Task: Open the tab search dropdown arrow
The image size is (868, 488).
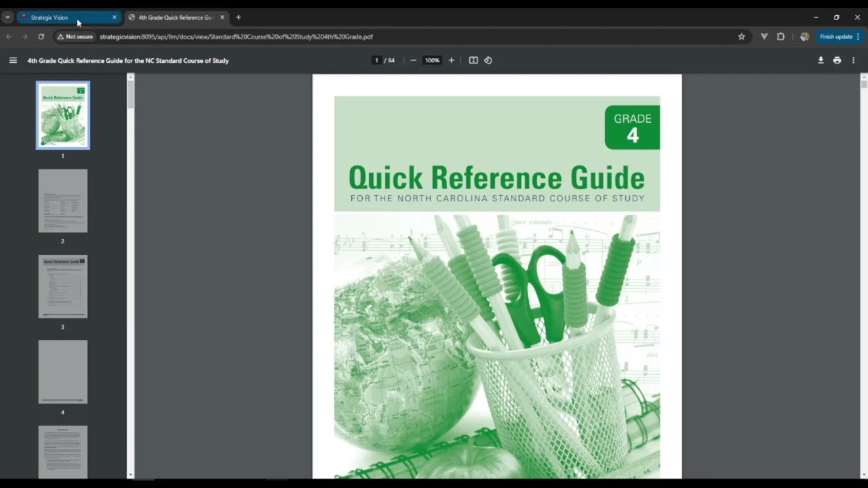Action: (7, 18)
